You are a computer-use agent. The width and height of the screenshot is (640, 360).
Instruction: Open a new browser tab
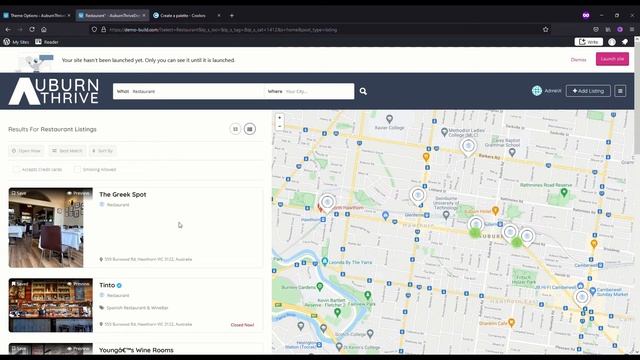click(231, 16)
